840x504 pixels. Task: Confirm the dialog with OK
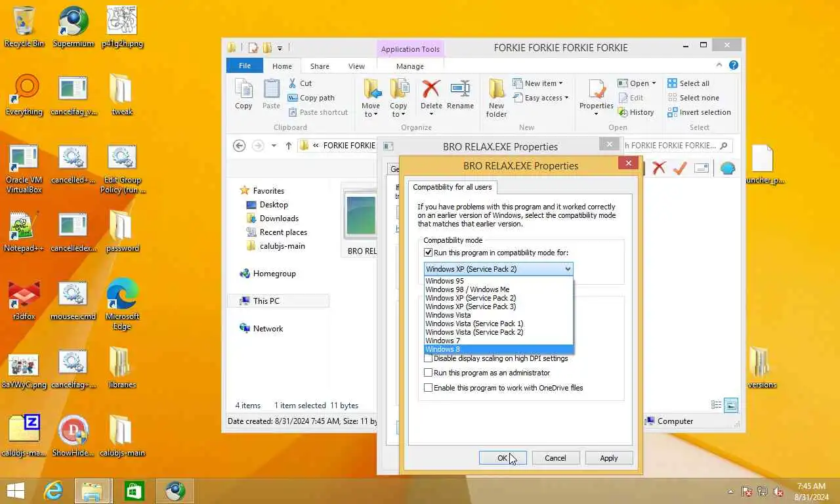click(x=502, y=458)
